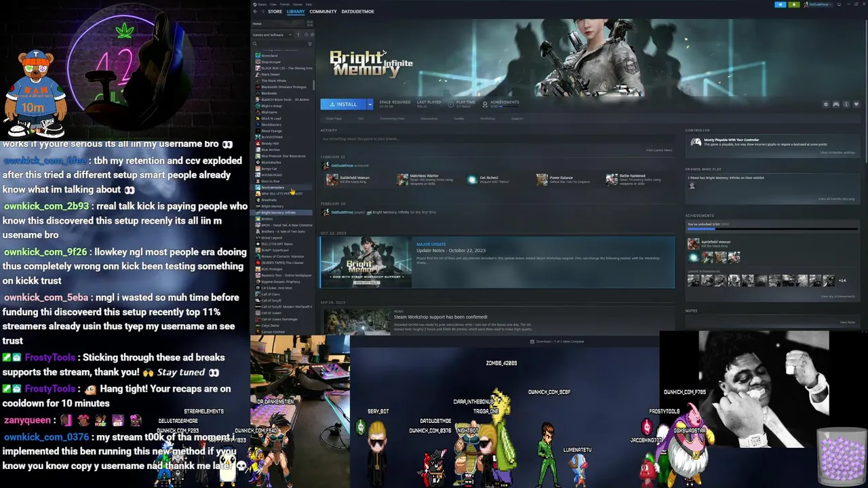Click Matchless Warrior achievement icon

pos(403,179)
